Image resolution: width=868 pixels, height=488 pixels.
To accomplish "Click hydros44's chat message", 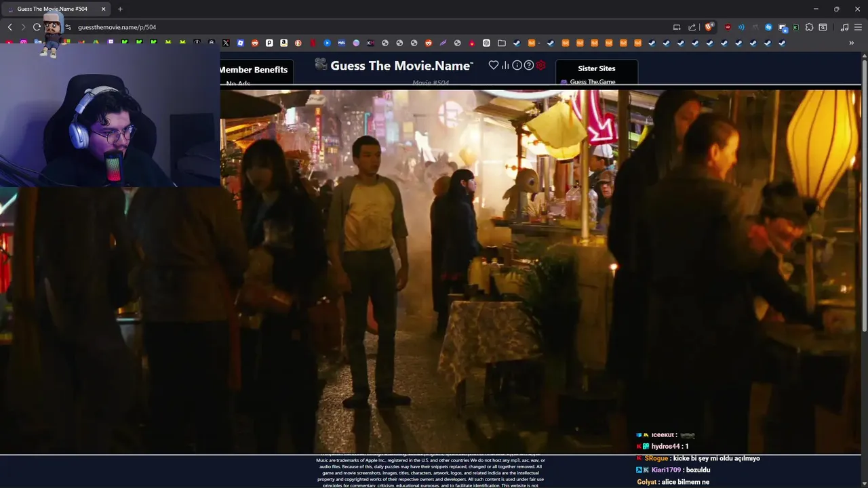I will pos(663,446).
